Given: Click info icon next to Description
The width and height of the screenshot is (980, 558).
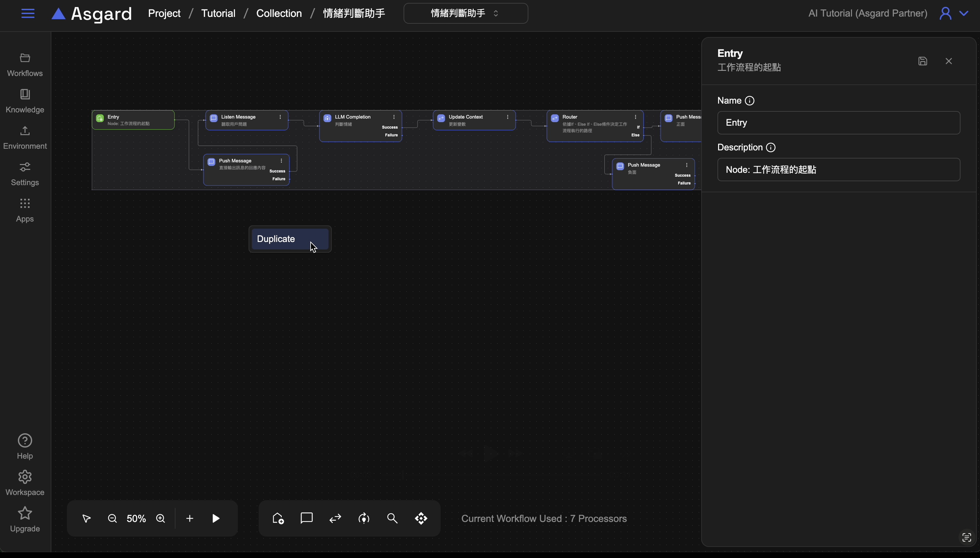Looking at the screenshot, I should coord(771,147).
